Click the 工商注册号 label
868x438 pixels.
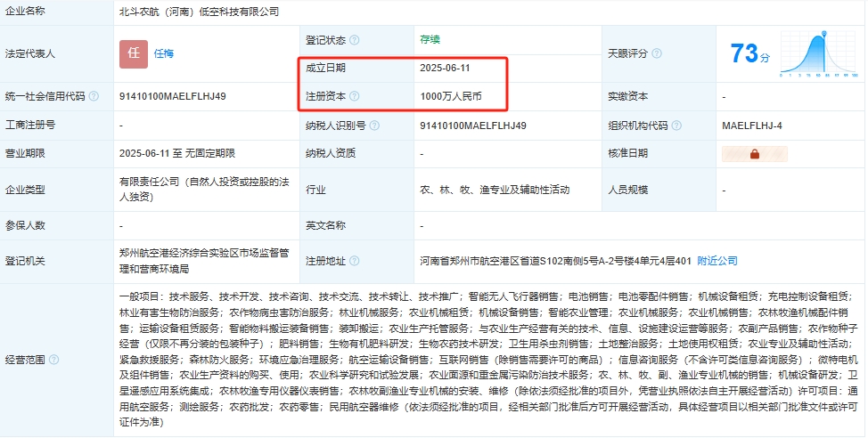click(30, 125)
